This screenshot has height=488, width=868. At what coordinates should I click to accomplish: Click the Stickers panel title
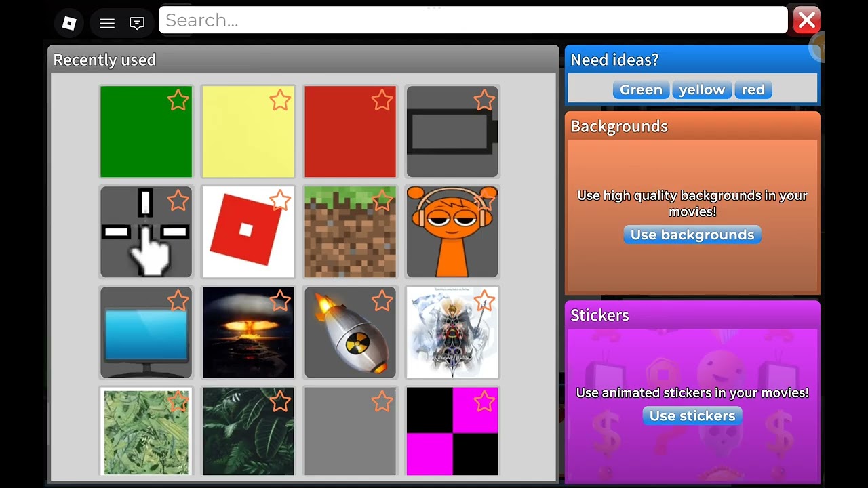[x=599, y=315]
